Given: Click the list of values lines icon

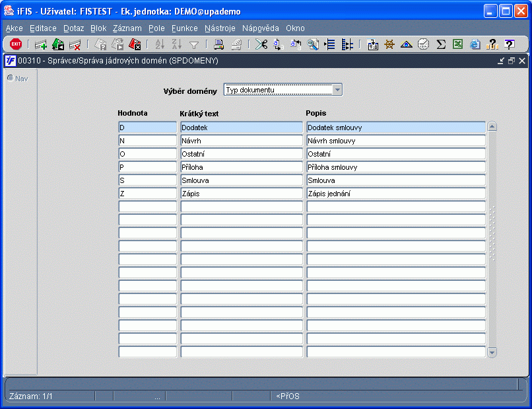Looking at the screenshot, I should click(329, 44).
